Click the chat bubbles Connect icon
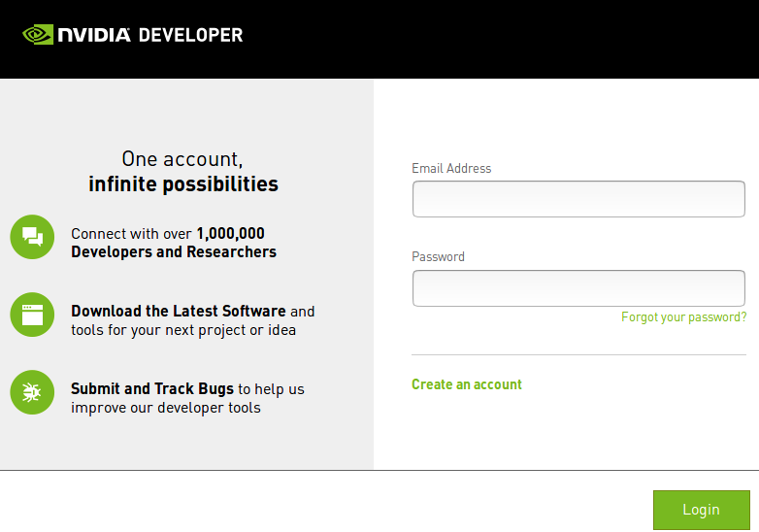 coord(32,237)
